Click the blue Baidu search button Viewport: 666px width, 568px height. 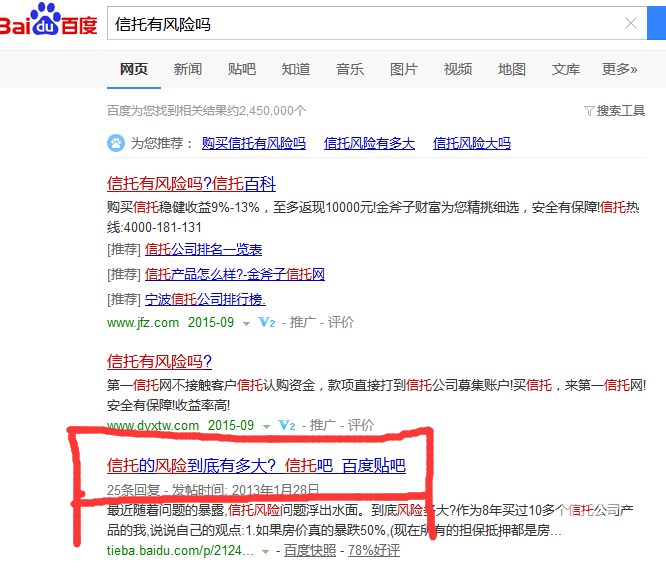[x=656, y=23]
